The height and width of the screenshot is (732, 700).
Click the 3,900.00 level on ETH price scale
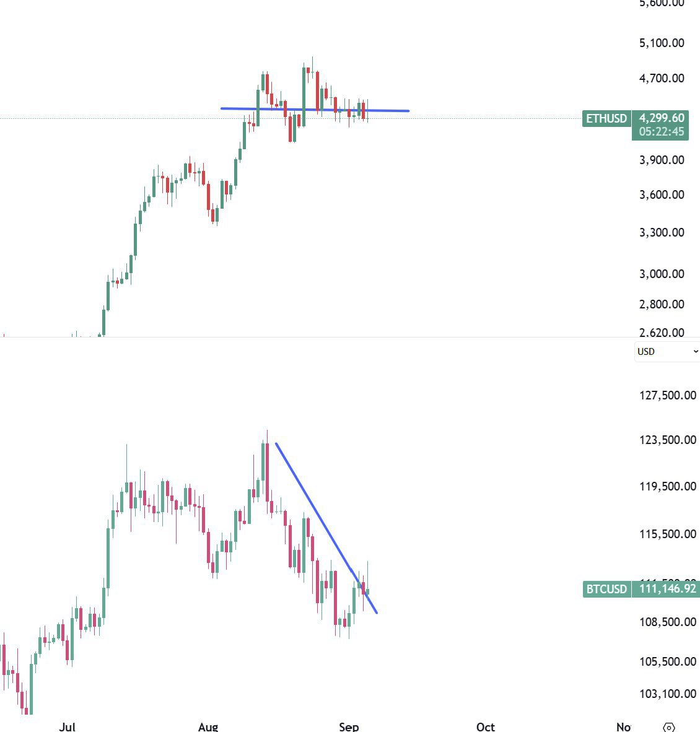pyautogui.click(x=662, y=160)
